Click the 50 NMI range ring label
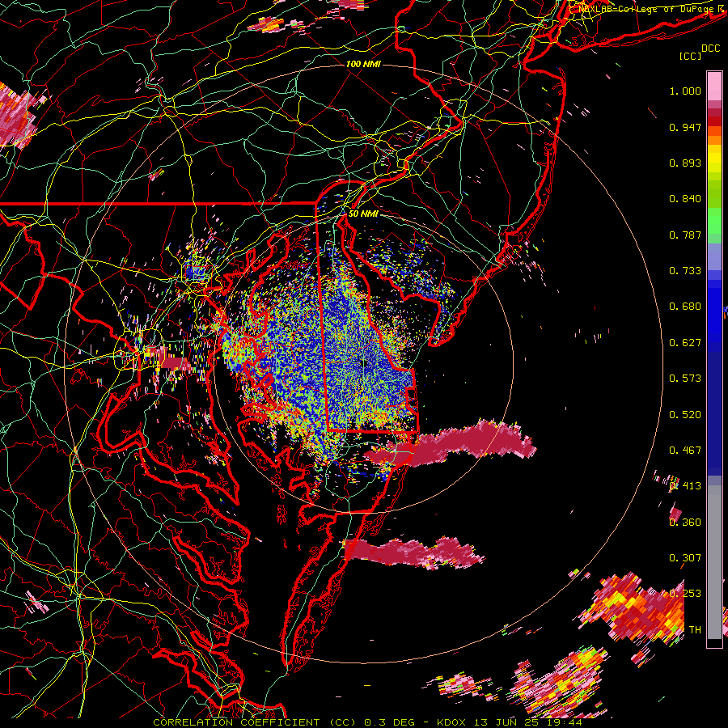 [x=363, y=214]
